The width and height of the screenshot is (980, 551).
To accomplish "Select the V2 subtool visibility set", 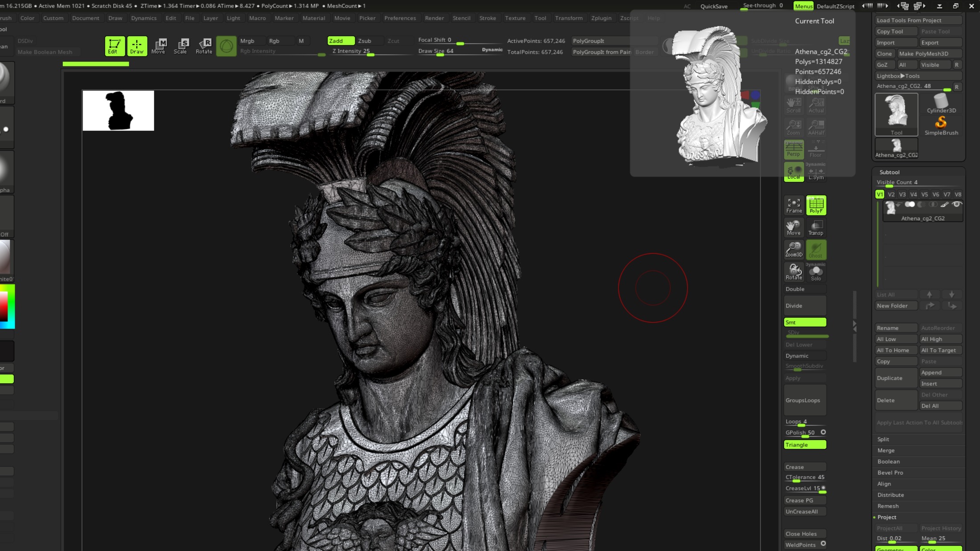I will (x=891, y=194).
